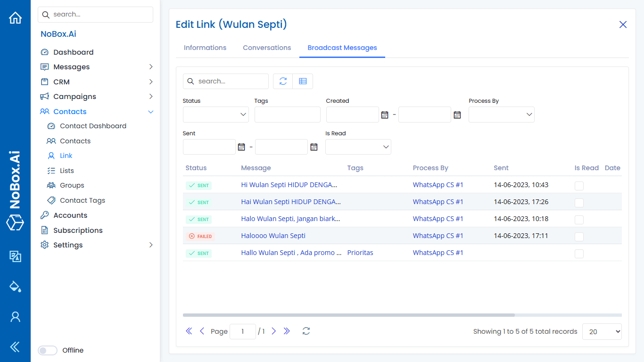The height and width of the screenshot is (362, 644).
Task: Toggle the Offline switch at the bottom
Action: [47, 350]
